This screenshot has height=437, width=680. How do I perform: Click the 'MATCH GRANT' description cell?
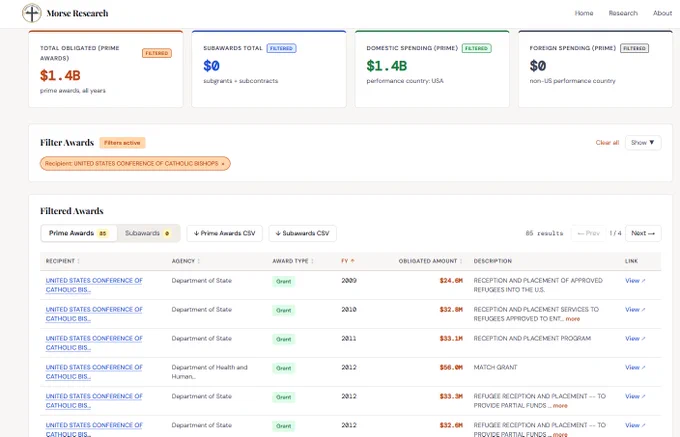coord(495,368)
